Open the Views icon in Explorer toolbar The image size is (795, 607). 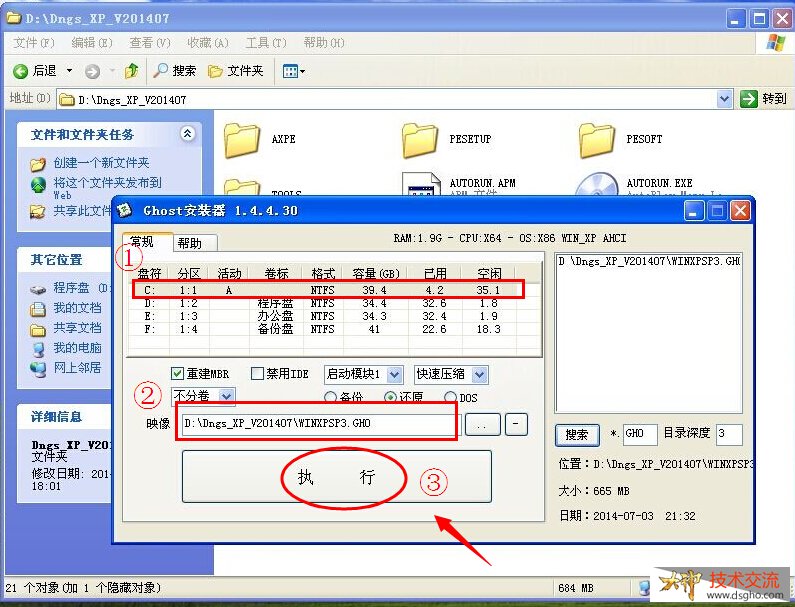(x=290, y=72)
